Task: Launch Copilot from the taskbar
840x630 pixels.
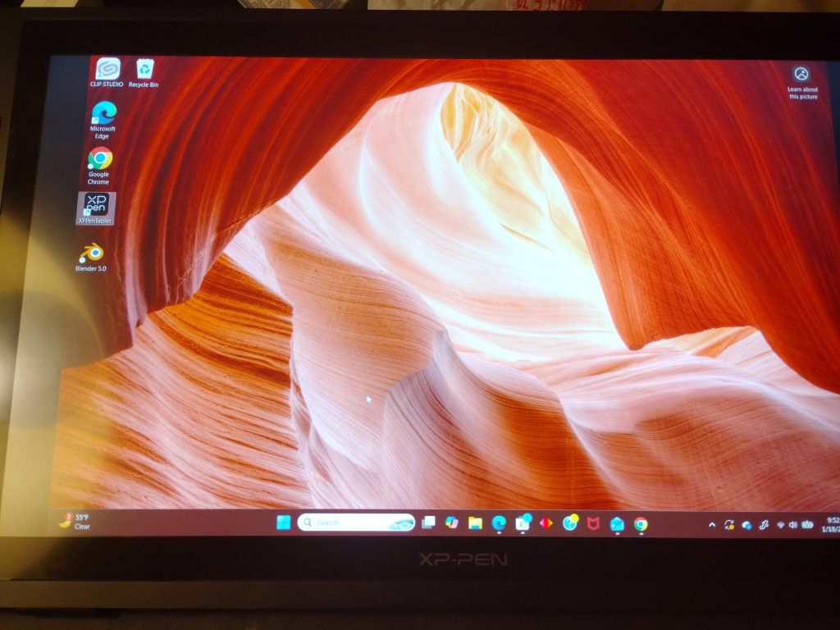Action: (451, 523)
